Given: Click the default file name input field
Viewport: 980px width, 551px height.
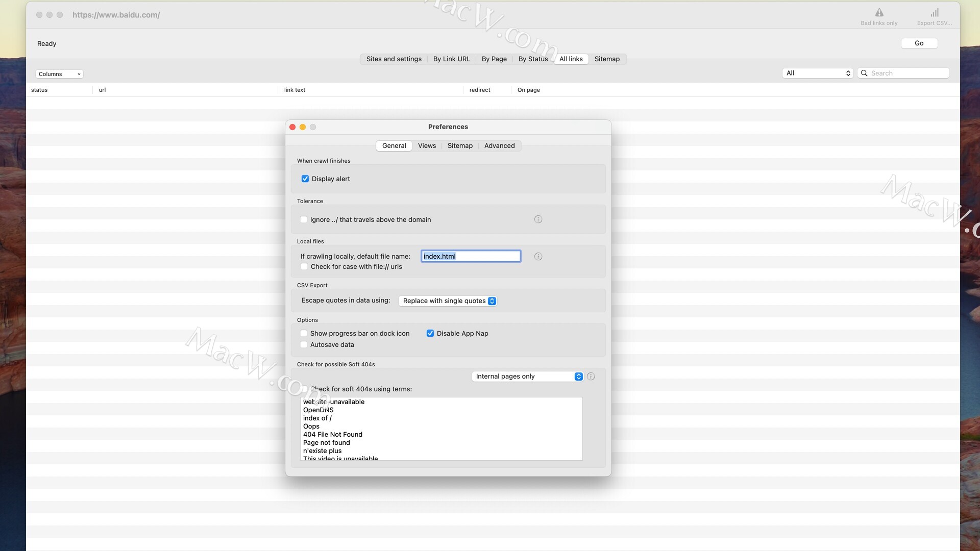Looking at the screenshot, I should coord(471,257).
